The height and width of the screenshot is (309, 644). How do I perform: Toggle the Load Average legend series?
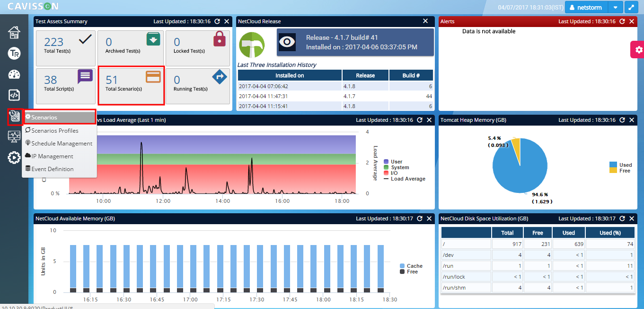(x=404, y=179)
